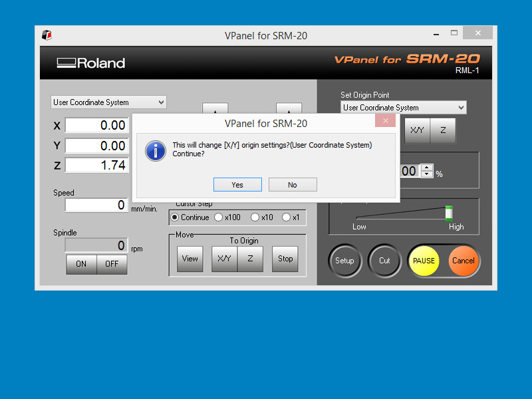
Task: Select the Y coordinate value field
Action: tap(96, 146)
